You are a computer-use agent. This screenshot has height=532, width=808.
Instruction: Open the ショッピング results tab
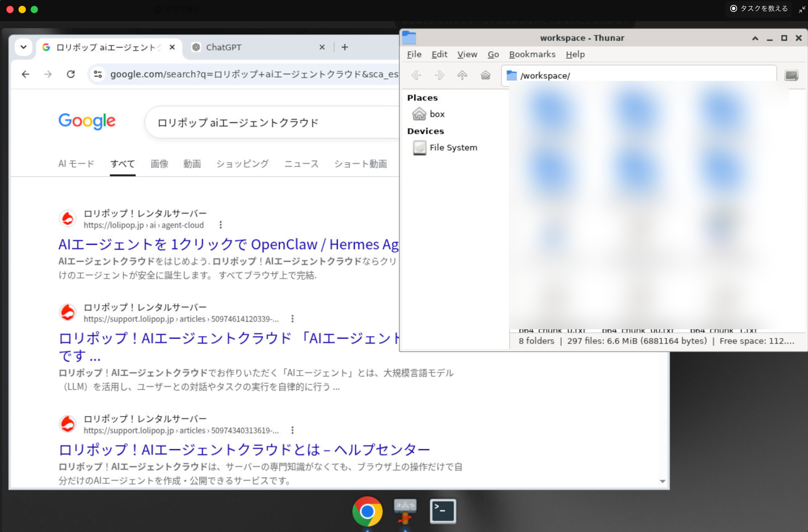click(242, 164)
